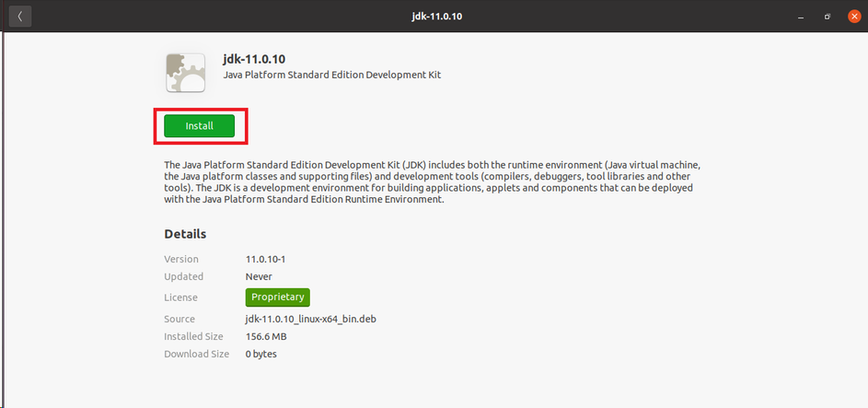Click the 'Installed Size' label

pos(193,336)
